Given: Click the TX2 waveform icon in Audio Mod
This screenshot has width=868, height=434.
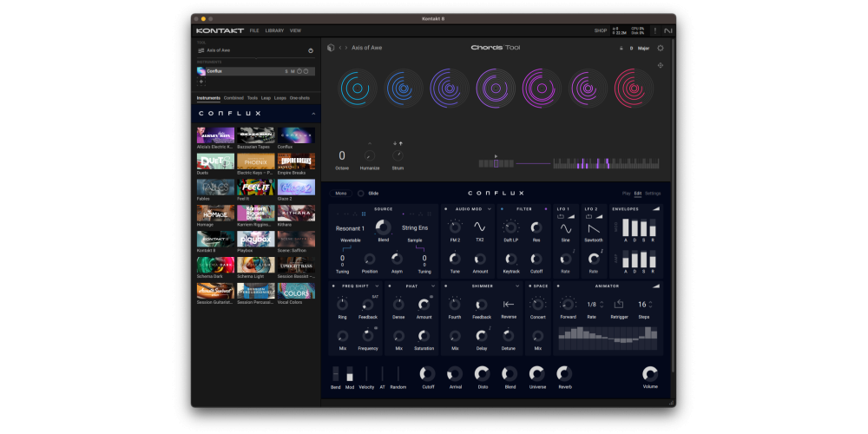Looking at the screenshot, I should click(479, 227).
